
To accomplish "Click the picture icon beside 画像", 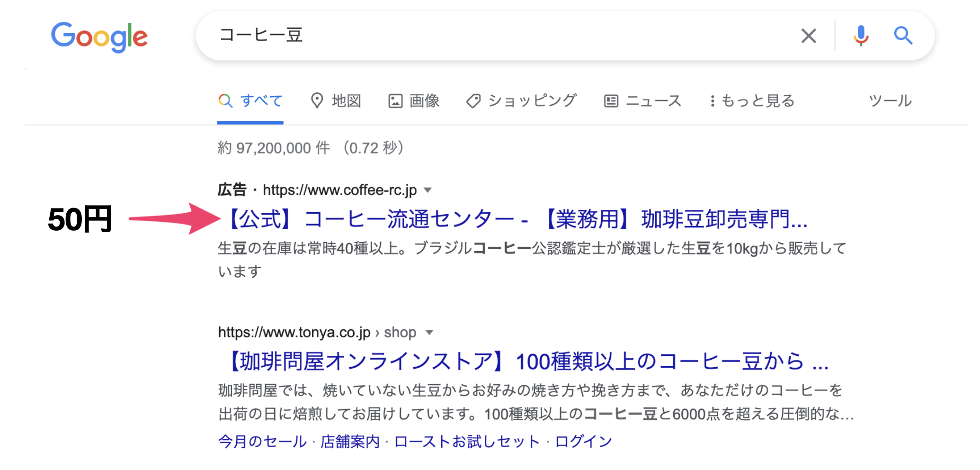I will click(395, 101).
